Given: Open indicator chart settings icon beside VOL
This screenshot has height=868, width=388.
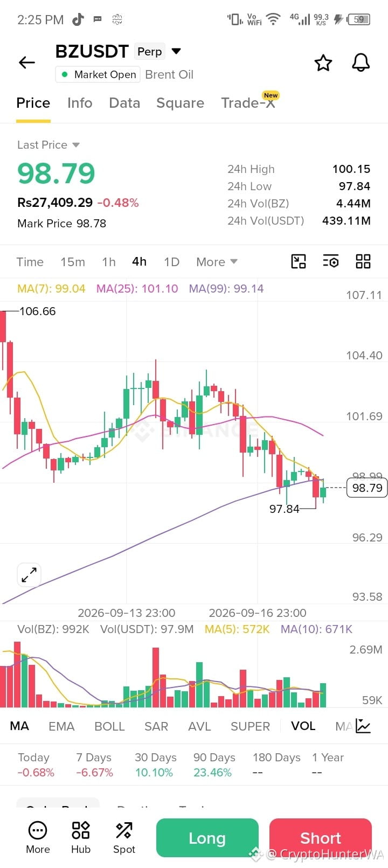Looking at the screenshot, I should pos(363,726).
